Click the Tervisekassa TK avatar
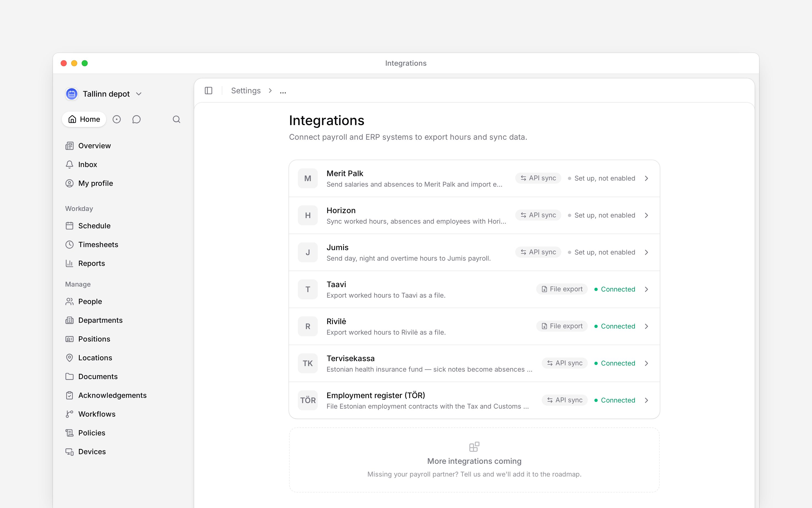The height and width of the screenshot is (508, 812). pos(308,363)
